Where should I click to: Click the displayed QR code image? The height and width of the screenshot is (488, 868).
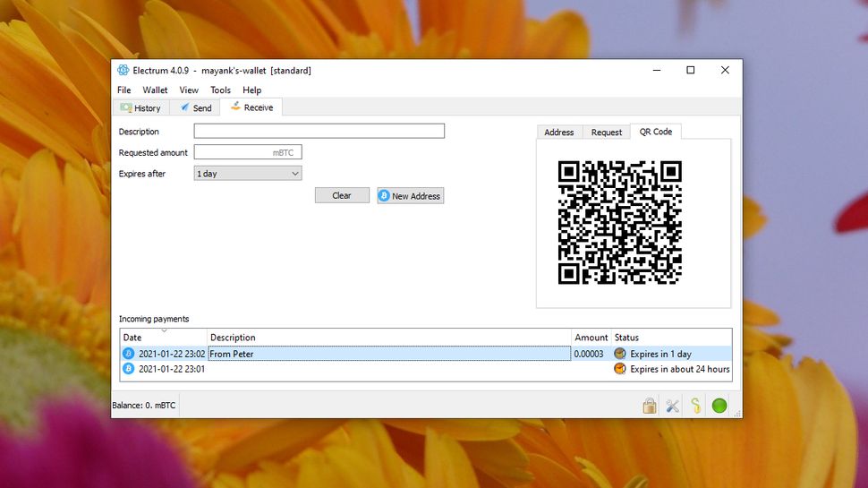[619, 223]
